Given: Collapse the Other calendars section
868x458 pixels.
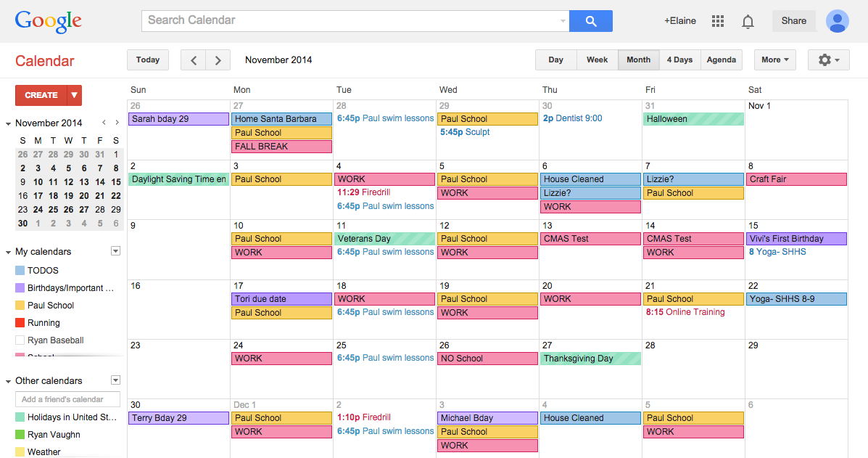Looking at the screenshot, I should [8, 381].
